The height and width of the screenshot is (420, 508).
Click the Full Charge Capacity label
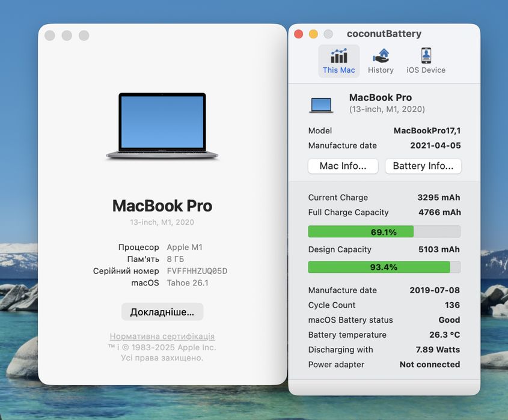point(348,212)
